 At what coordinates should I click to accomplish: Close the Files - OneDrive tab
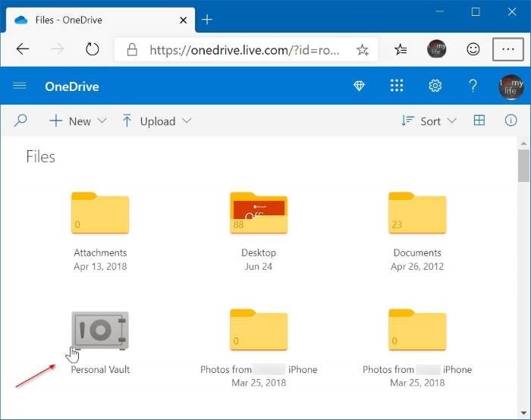(x=184, y=20)
